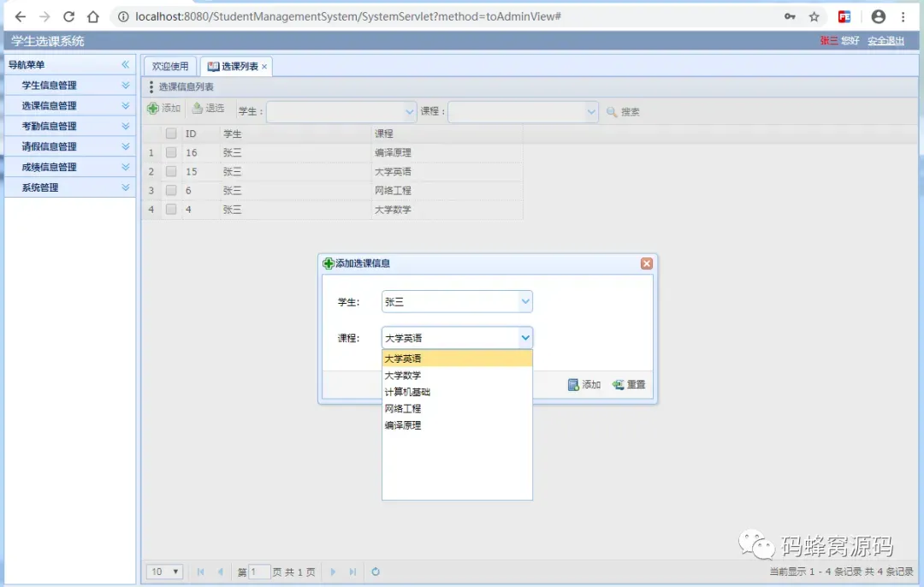The height and width of the screenshot is (587, 924).
Task: Refresh the course selection table
Action: tap(376, 572)
